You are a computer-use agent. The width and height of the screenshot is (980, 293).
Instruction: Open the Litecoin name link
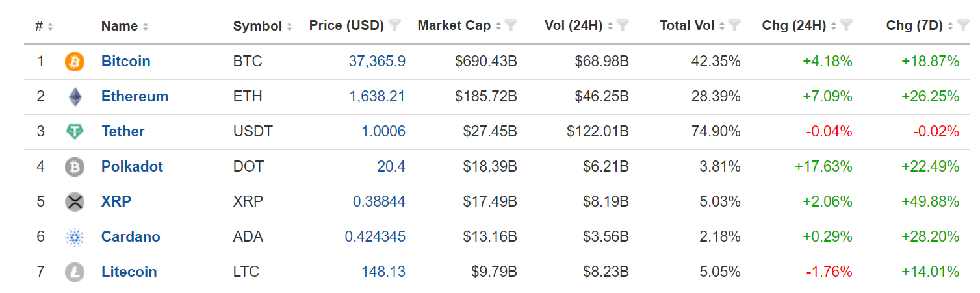click(129, 272)
